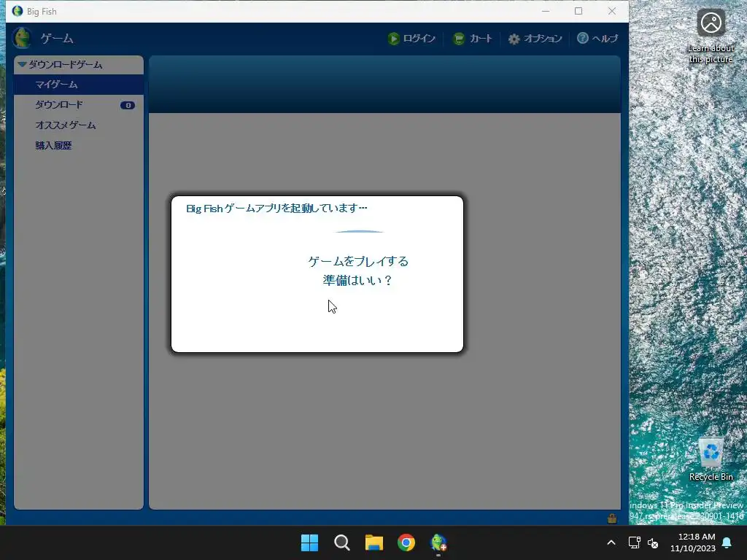Close the Big Fish window
Screen dimensions: 747x560
[x=612, y=11]
